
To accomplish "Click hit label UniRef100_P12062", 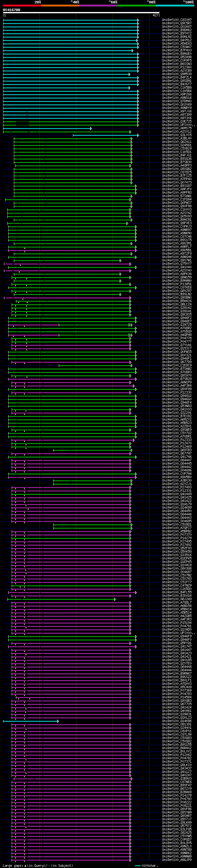I will pos(177,755).
